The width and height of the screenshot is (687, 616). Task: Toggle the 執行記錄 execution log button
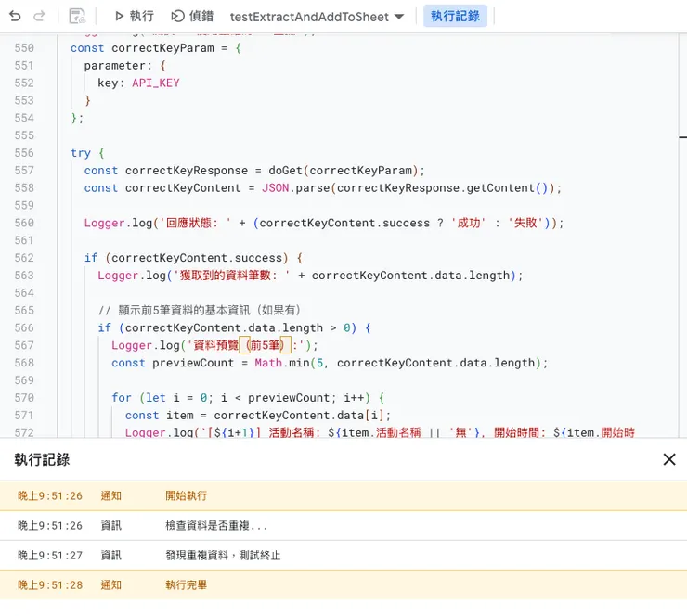pos(455,16)
